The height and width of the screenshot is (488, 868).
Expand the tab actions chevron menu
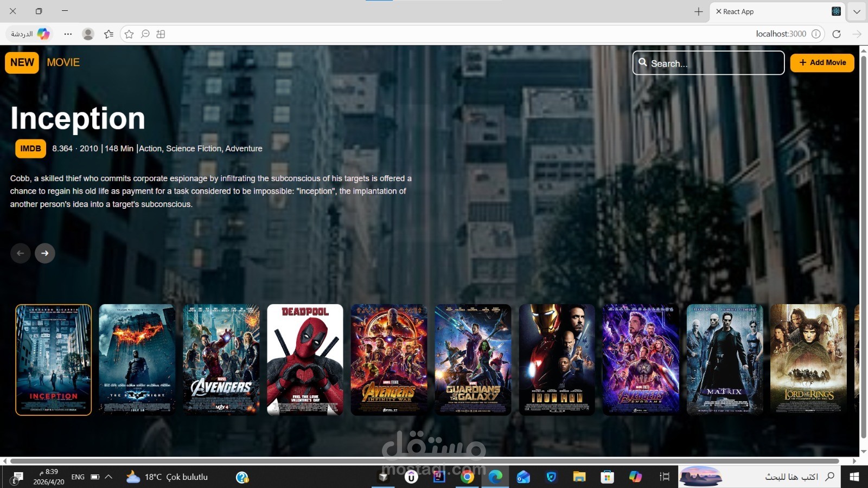pos(857,11)
